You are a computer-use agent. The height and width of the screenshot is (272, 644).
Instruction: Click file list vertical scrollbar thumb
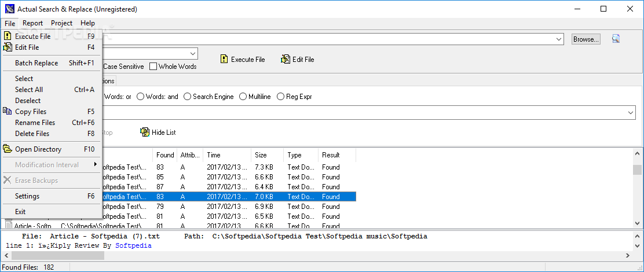[637, 170]
